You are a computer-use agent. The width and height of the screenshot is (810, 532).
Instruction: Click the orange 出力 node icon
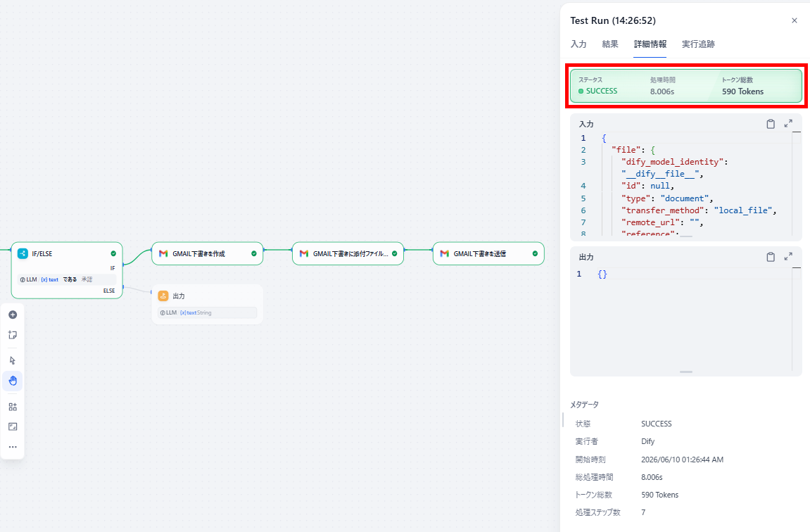[x=163, y=296]
